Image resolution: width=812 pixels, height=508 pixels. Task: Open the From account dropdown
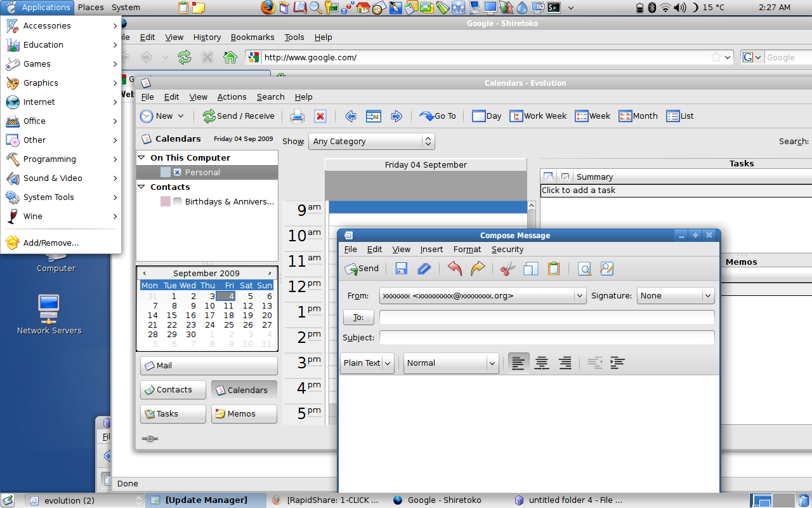tap(483, 295)
